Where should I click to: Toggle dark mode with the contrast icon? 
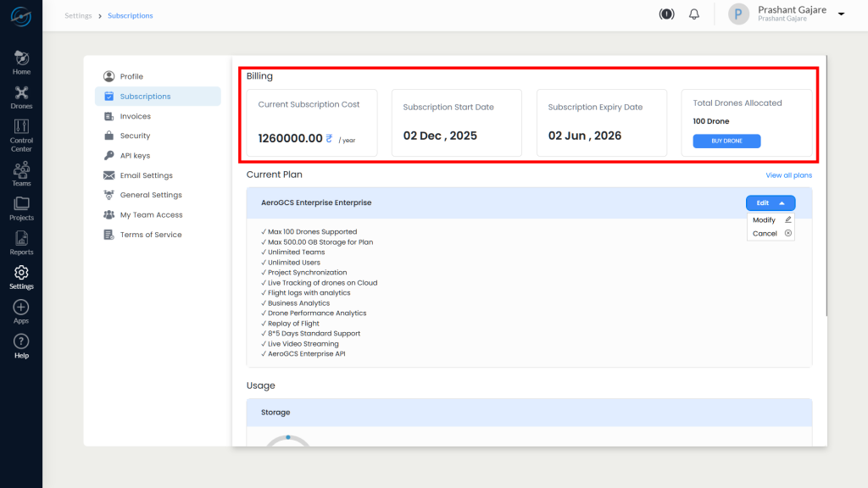(x=666, y=14)
